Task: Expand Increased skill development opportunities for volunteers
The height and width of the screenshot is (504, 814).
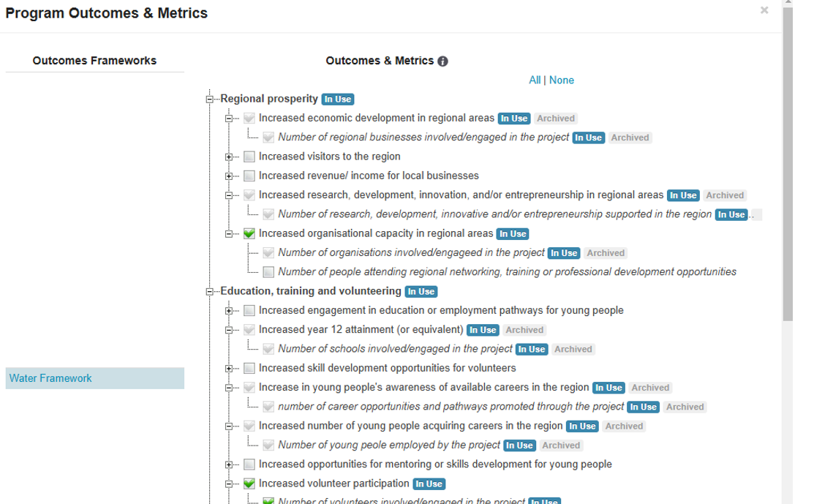Action: (229, 368)
